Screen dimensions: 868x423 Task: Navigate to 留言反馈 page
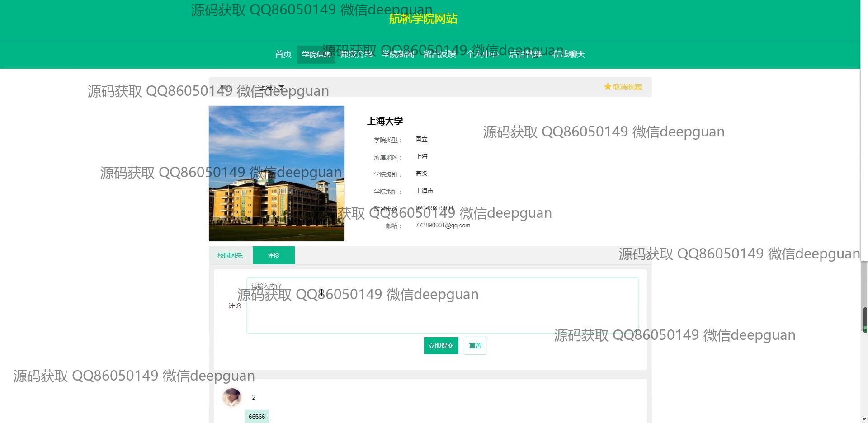click(439, 54)
